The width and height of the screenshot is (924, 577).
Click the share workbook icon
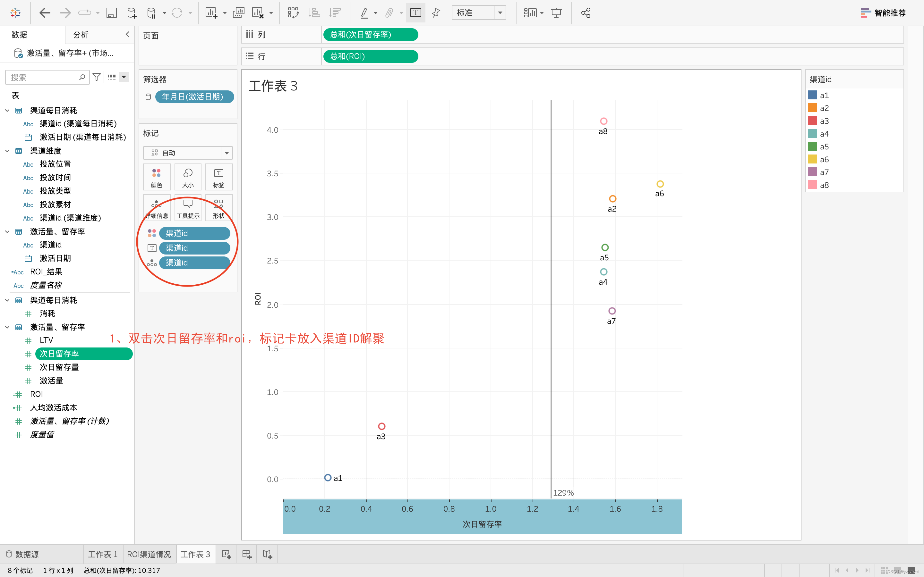pos(586,13)
